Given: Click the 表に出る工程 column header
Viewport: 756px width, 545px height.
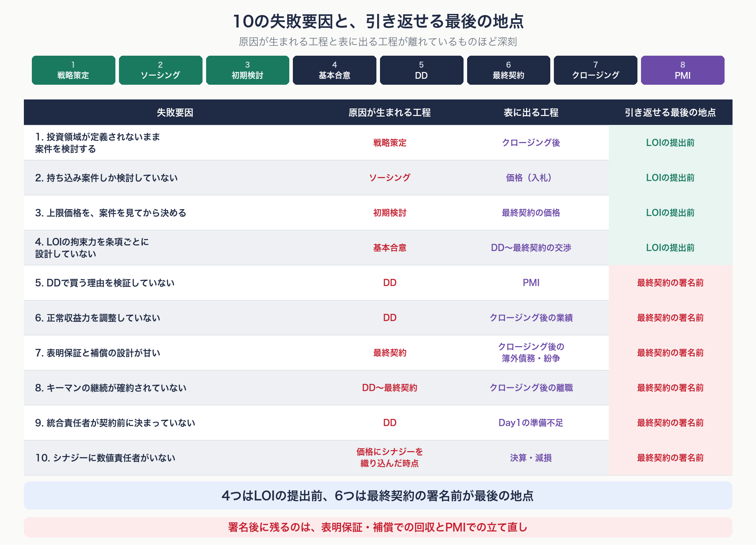Looking at the screenshot, I should [531, 113].
